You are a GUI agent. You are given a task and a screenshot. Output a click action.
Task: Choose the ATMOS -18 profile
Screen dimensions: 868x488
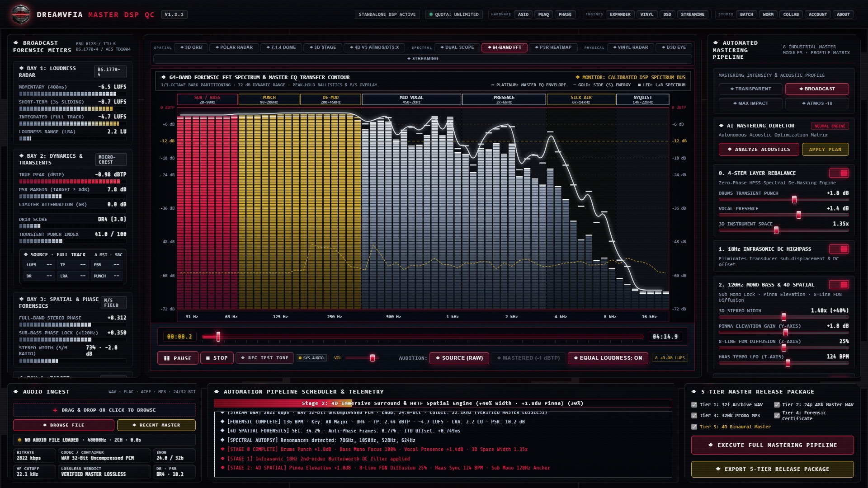817,103
